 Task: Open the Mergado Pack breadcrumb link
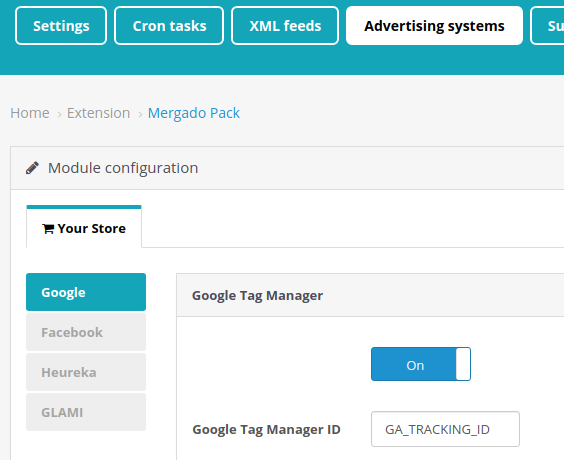coord(194,113)
